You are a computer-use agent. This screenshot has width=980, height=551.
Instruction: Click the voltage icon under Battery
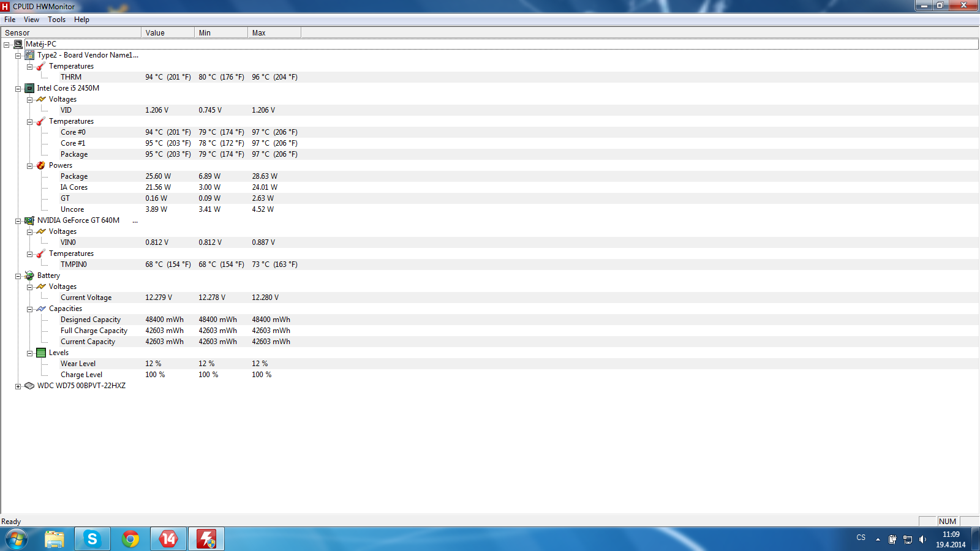(x=41, y=287)
